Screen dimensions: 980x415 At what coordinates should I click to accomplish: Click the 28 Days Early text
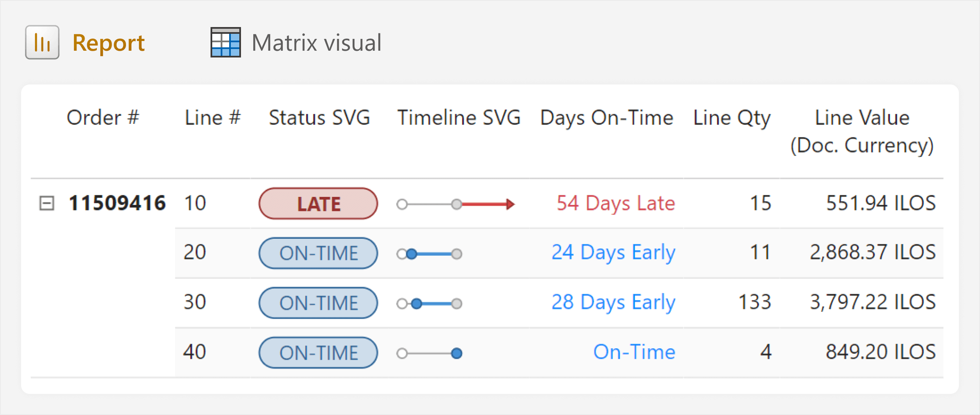tap(613, 303)
